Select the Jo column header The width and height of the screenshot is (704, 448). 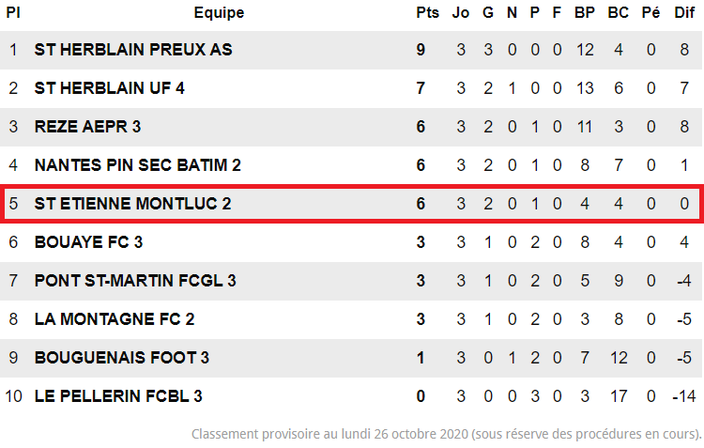click(461, 13)
